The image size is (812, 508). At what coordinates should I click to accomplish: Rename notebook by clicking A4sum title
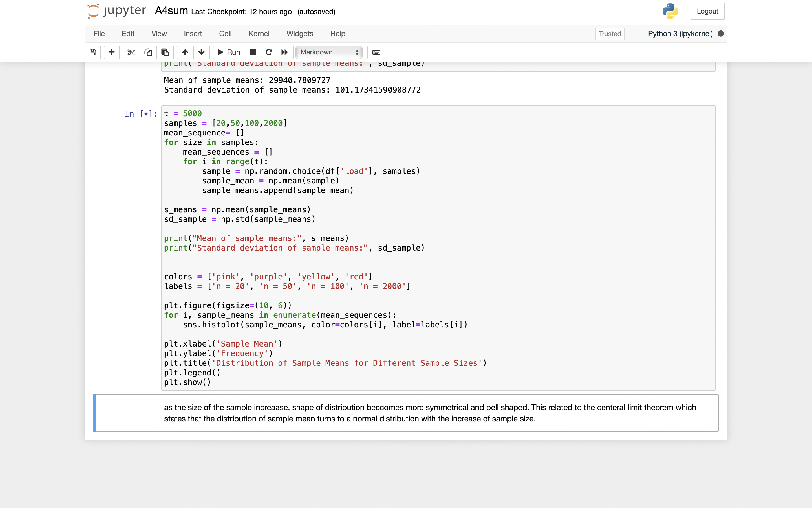coord(171,11)
